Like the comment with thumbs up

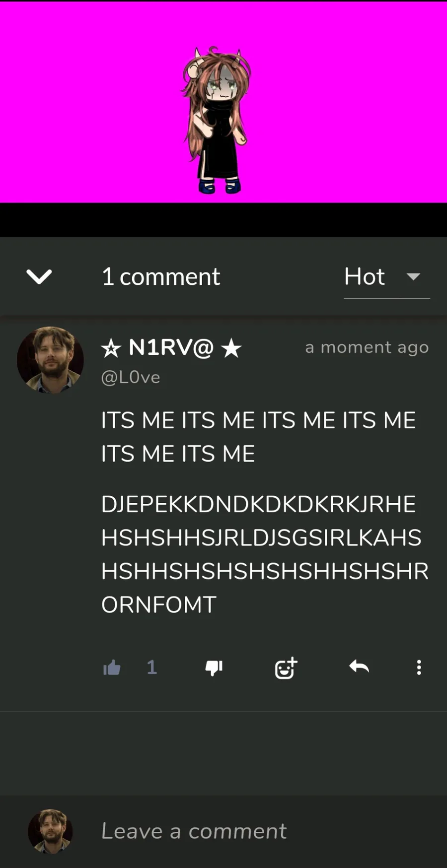(112, 668)
